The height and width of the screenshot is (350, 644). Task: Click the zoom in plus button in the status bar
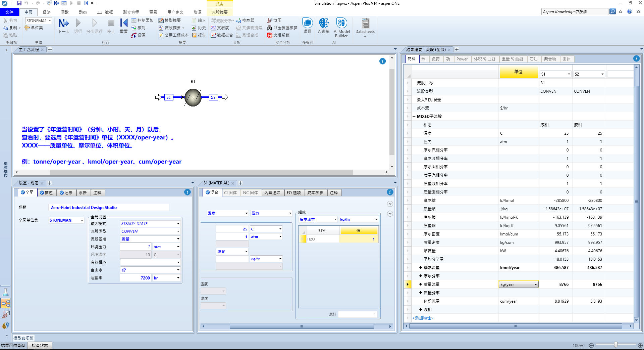click(x=640, y=345)
